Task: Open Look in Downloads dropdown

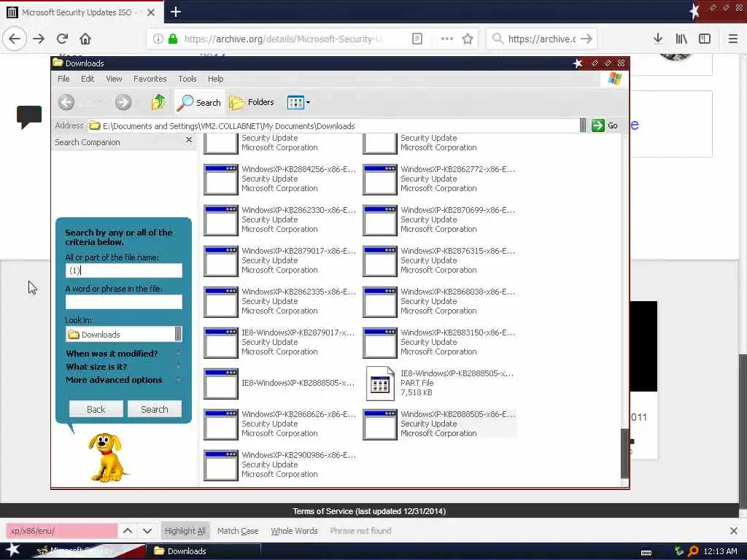Action: (x=124, y=334)
